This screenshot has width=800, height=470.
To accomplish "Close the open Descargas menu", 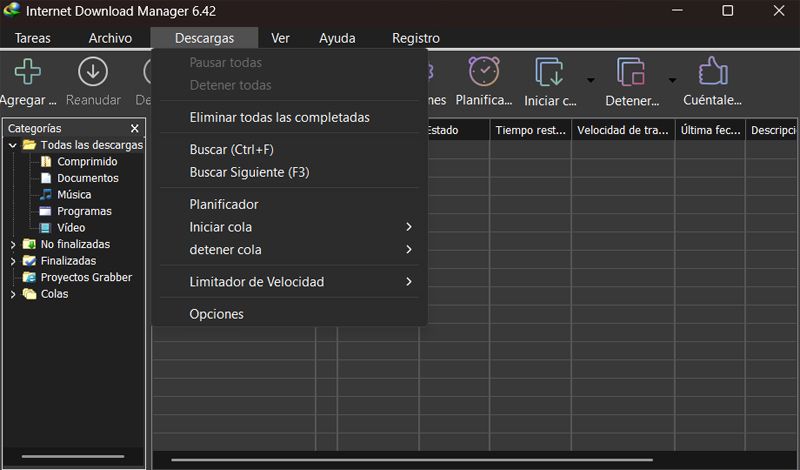I will [204, 38].
